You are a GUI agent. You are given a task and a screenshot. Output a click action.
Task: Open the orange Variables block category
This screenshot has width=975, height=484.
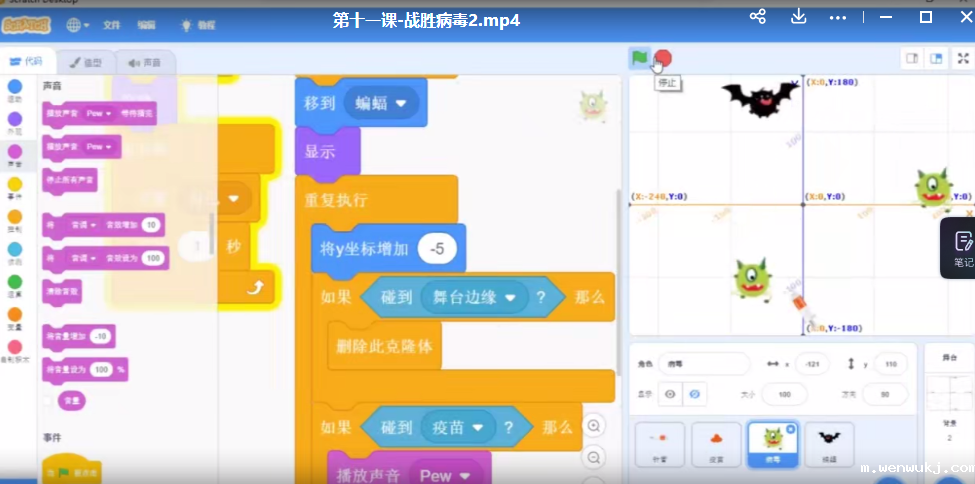pos(15,314)
